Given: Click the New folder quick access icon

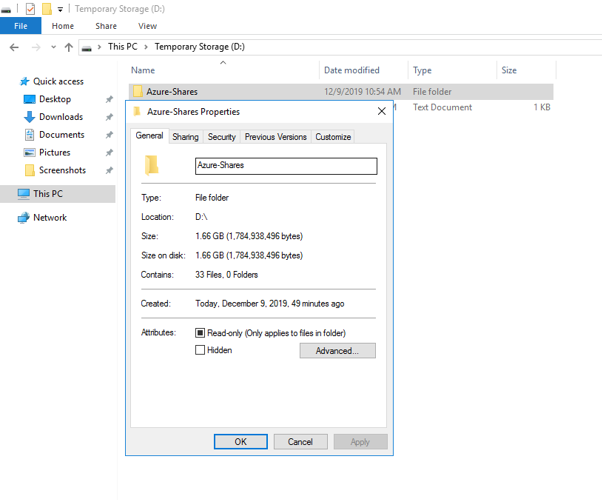Looking at the screenshot, I should point(47,8).
